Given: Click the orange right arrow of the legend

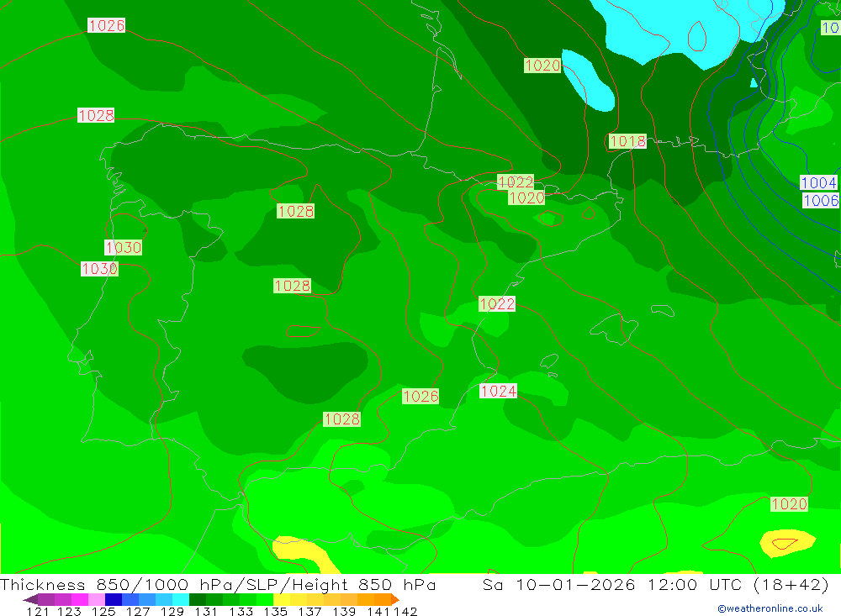Looking at the screenshot, I should 395,599.
